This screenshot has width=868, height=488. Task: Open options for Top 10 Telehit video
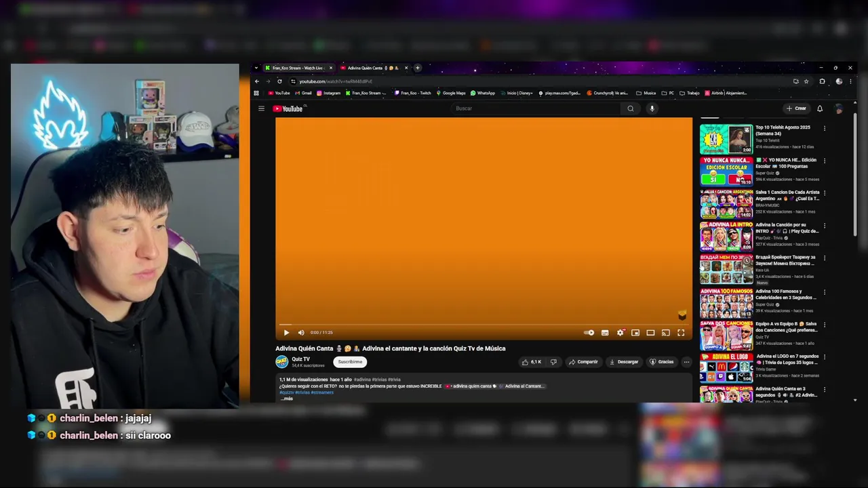tap(825, 128)
